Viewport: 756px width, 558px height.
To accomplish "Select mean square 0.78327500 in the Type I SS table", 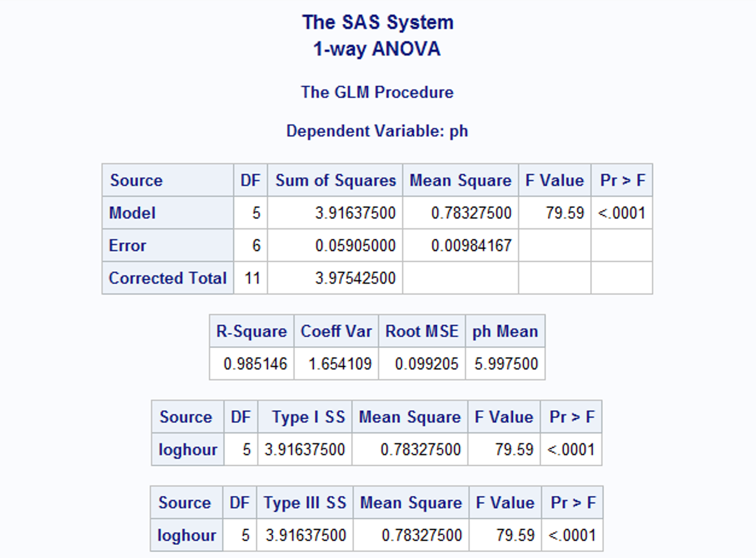I will pos(421,450).
